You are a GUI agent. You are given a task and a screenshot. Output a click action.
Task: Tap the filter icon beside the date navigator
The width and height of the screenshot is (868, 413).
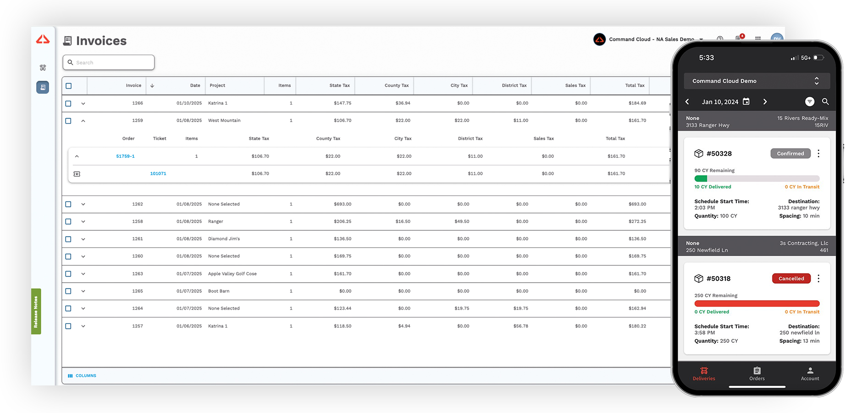point(809,101)
